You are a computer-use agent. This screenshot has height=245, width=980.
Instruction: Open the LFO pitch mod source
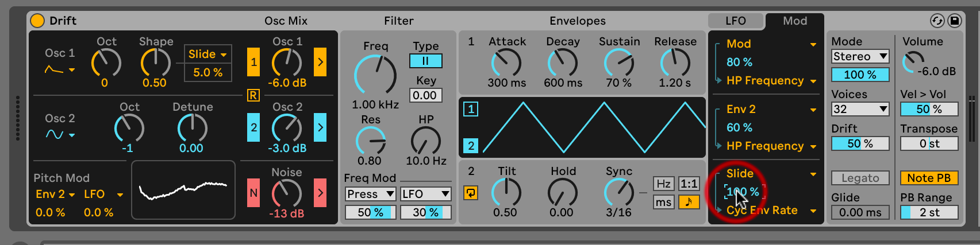coord(103,195)
